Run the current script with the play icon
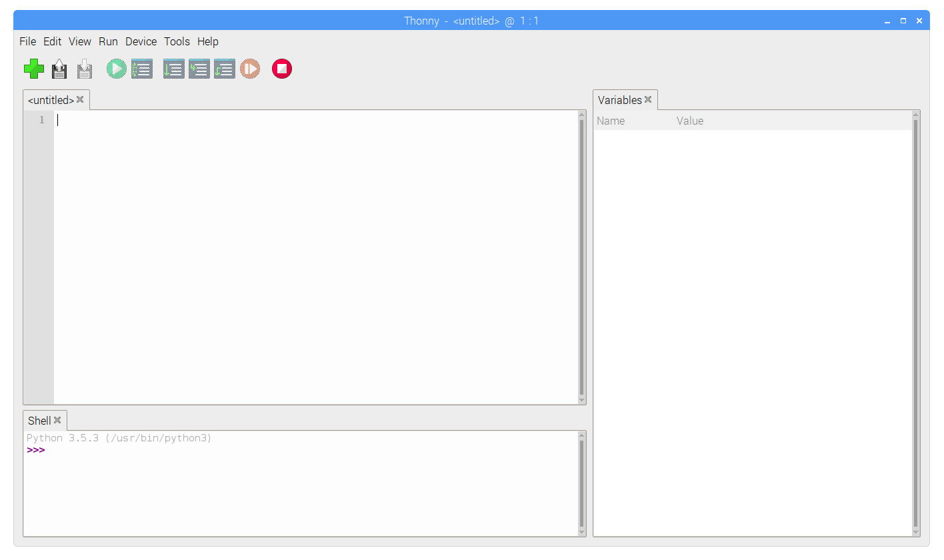Image resolution: width=944 pixels, height=560 pixels. point(116,69)
